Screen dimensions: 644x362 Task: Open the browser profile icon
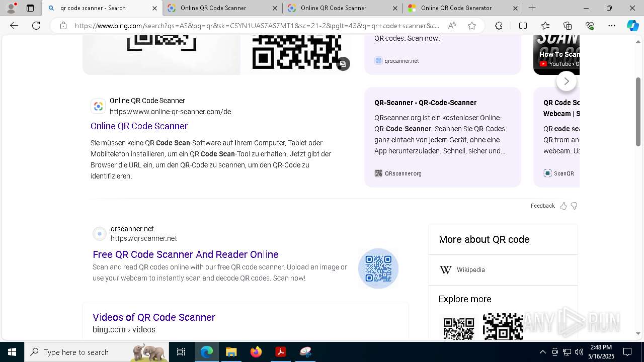(11, 8)
